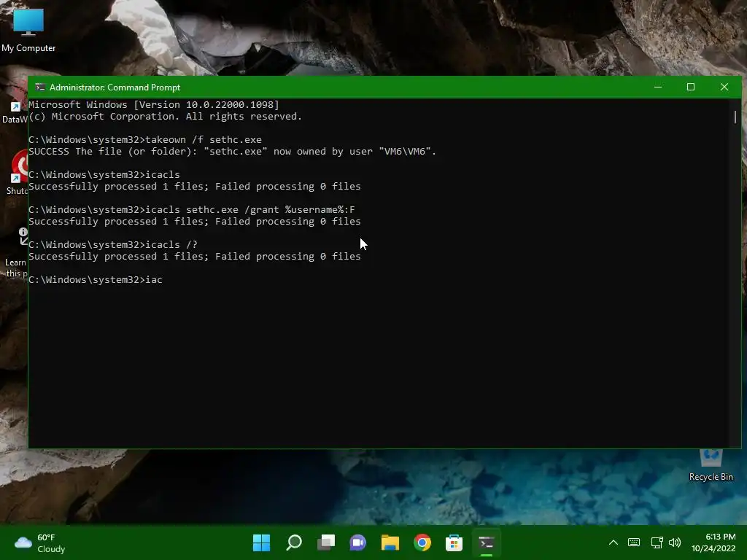Click the Command Prompt taskbar icon
Viewport: 747px width, 560px height.
[x=487, y=542]
